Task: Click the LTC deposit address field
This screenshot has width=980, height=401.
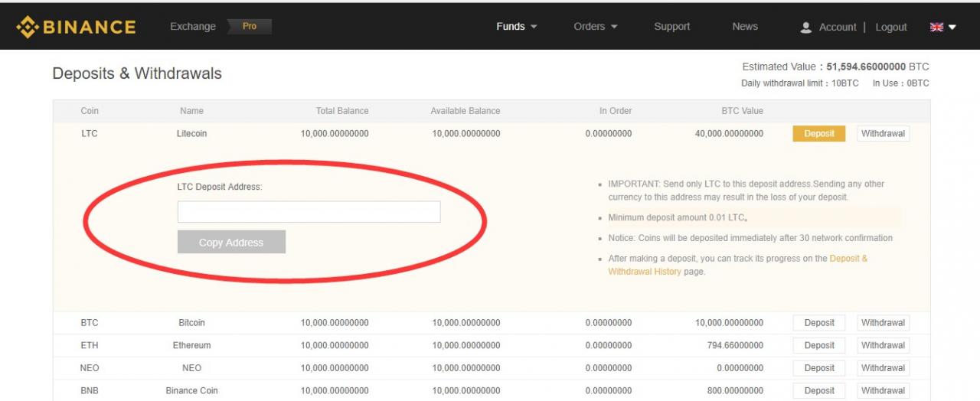Action: click(309, 212)
